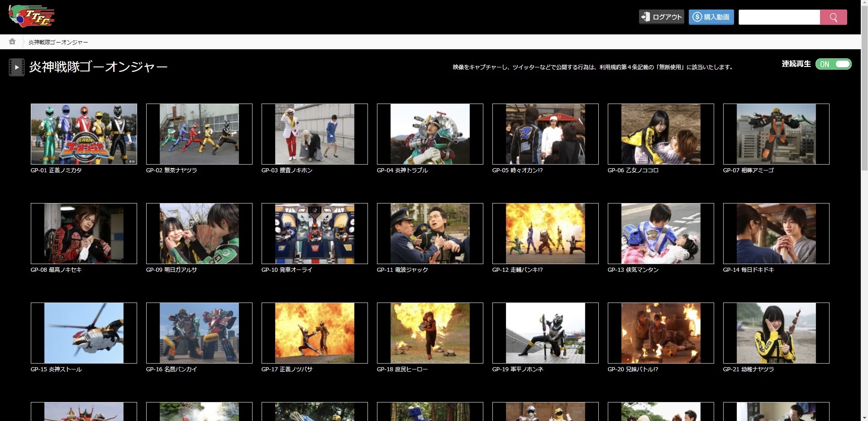
Task: Click title text GP-01 正義ノミカタ
Action: tap(56, 170)
